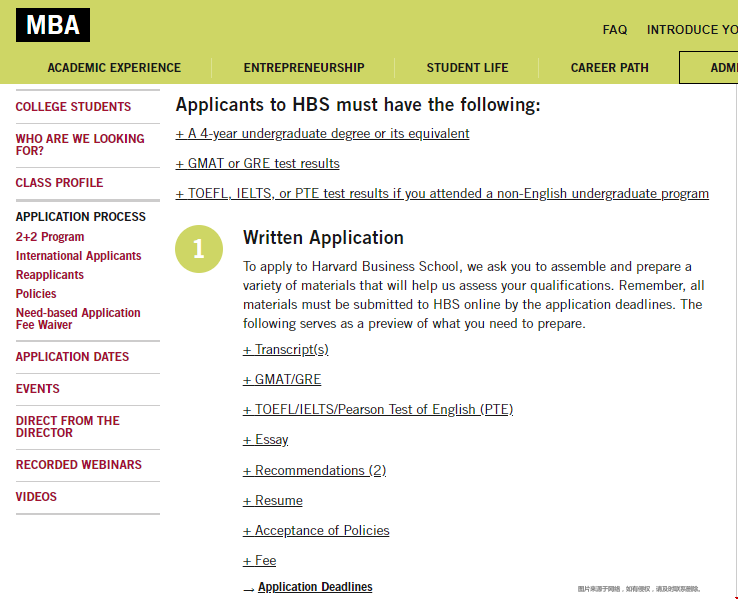This screenshot has width=738, height=599.
Task: Open the Entrepreneurship menu
Action: (x=304, y=68)
